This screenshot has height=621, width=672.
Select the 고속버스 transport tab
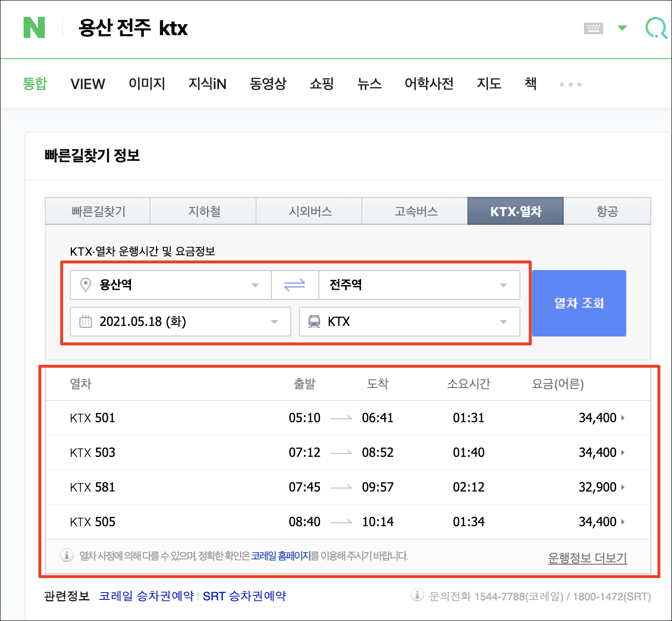pyautogui.click(x=415, y=211)
